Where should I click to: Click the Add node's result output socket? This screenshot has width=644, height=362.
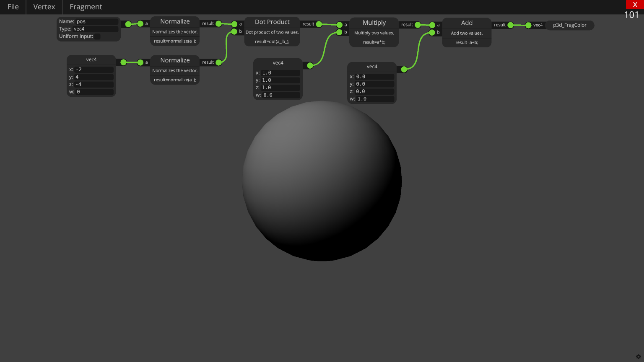tap(510, 25)
